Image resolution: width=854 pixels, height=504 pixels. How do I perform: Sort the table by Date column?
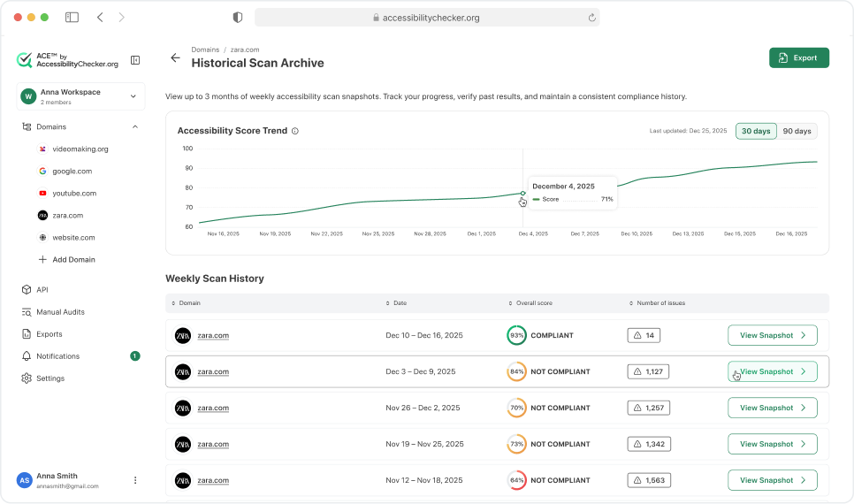(x=396, y=303)
